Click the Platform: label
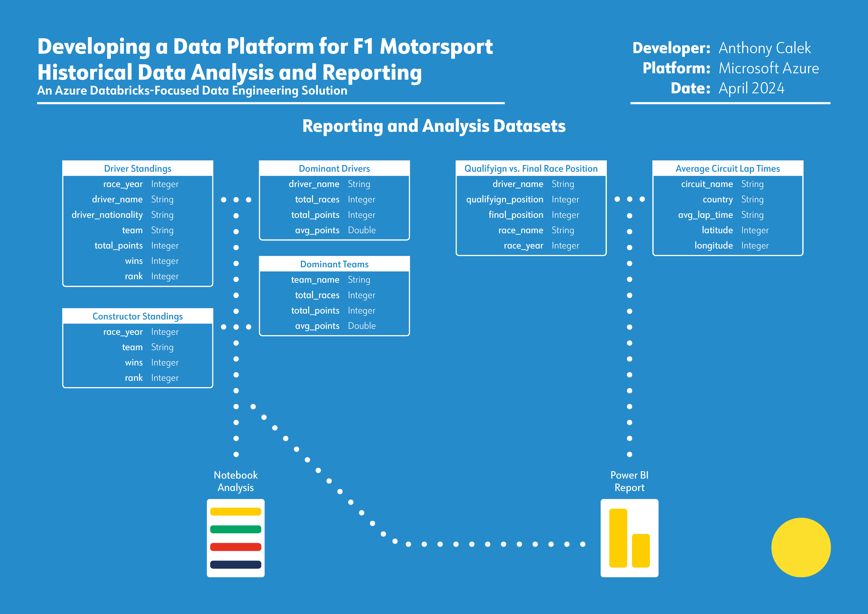The image size is (868, 614). tap(677, 68)
